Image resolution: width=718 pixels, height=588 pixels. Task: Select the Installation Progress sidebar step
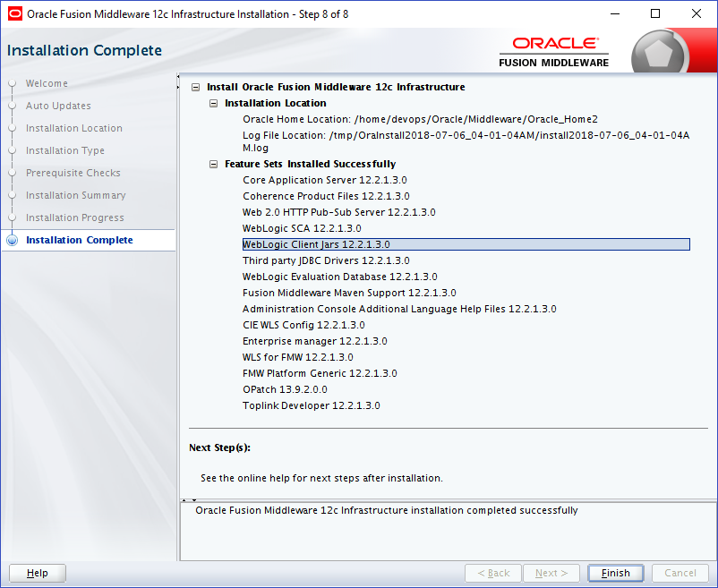coord(74,217)
